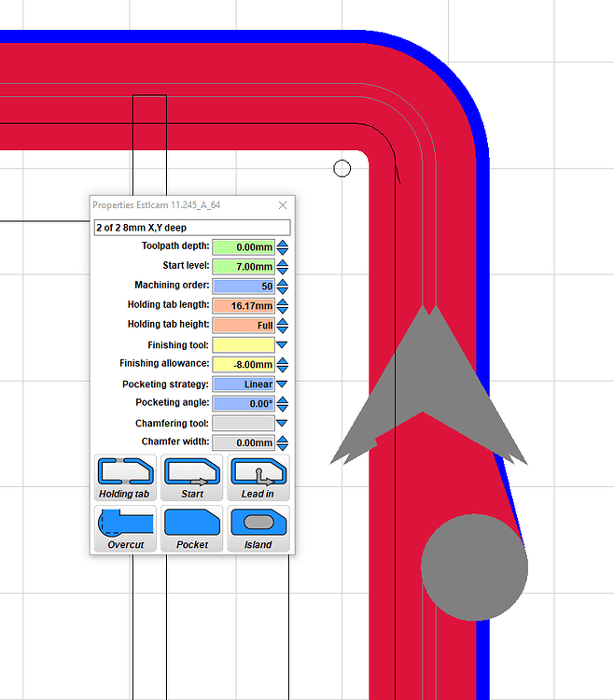
Task: Adjust Machining order stepper arrows
Action: coord(283,287)
